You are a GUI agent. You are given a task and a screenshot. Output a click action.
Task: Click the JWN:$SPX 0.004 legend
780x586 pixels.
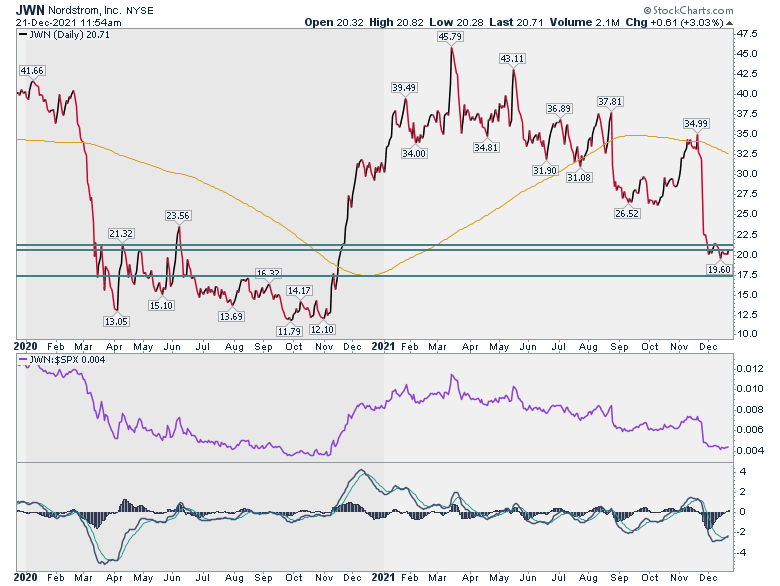tap(62, 360)
